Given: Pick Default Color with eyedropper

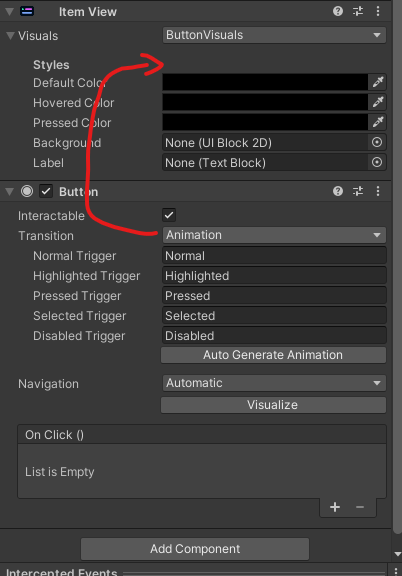Looking at the screenshot, I should point(378,82).
